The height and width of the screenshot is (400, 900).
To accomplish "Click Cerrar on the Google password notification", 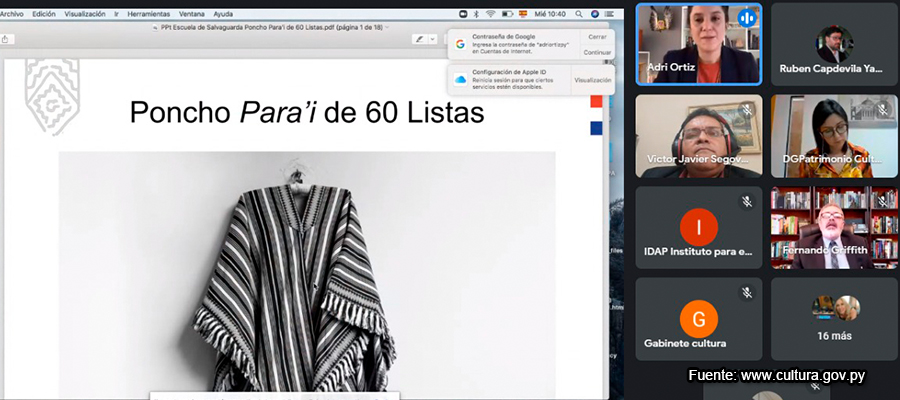I will pos(597,36).
